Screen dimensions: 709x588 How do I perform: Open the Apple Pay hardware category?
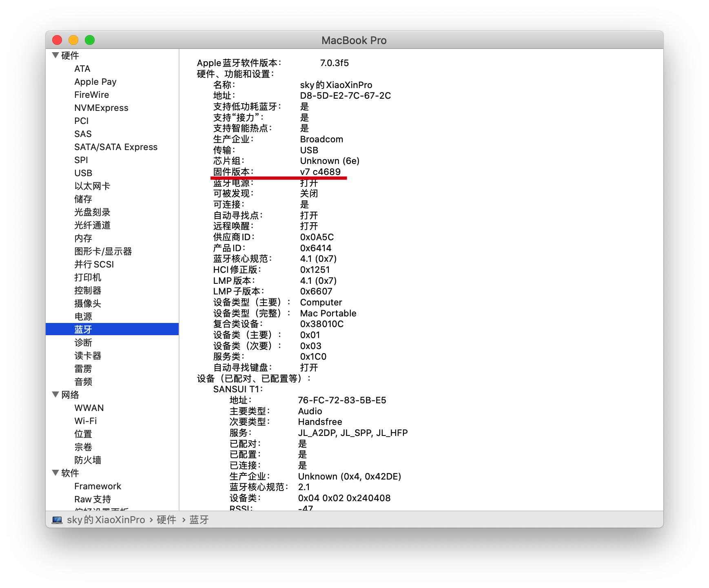click(x=95, y=82)
